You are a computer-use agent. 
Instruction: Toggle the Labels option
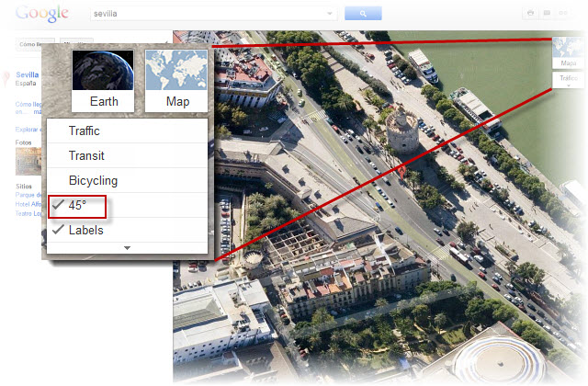pyautogui.click(x=127, y=230)
